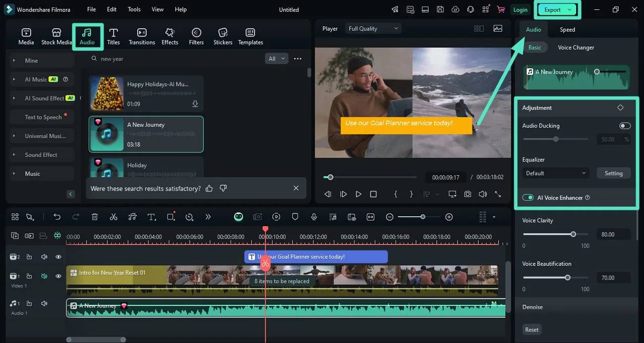Screen dimensions: 644x343
Task: Click the split scissors tool in toolbar
Action: point(113,217)
